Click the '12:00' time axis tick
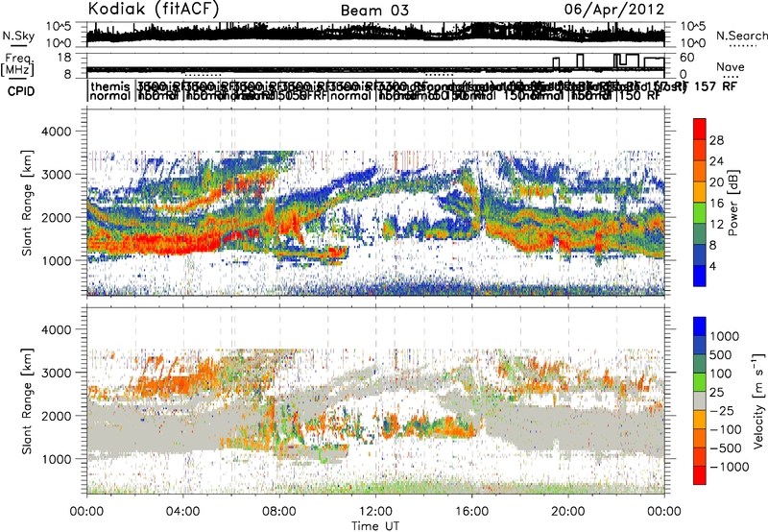This screenshot has width=768, height=532. click(375, 512)
